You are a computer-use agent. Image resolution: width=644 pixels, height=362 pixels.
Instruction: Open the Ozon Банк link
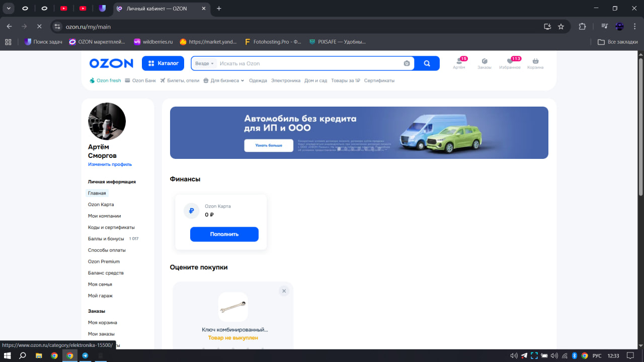[x=140, y=80]
